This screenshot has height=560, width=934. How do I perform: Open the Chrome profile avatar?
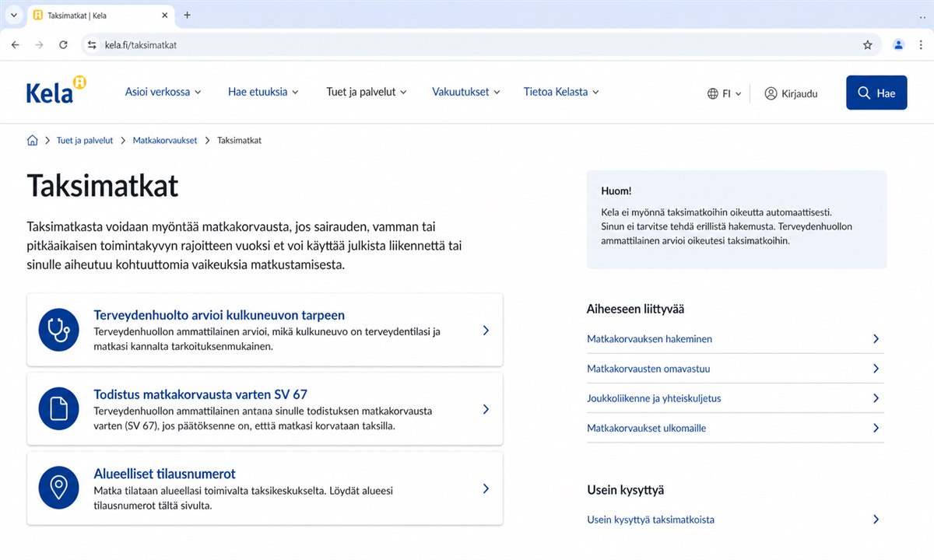[x=898, y=45]
